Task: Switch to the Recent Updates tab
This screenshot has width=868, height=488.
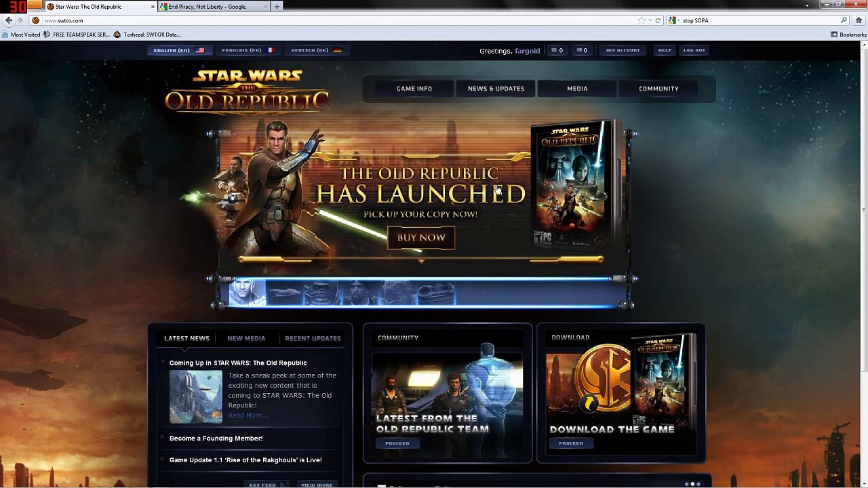Action: click(x=313, y=338)
